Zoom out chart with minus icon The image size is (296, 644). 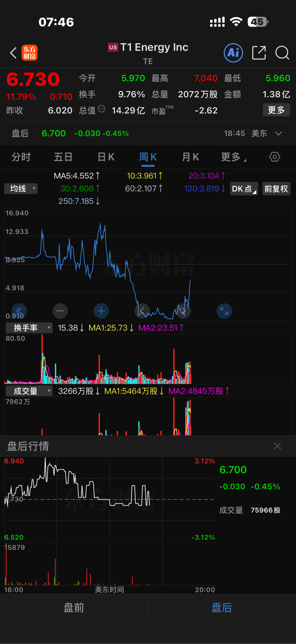click(60, 311)
